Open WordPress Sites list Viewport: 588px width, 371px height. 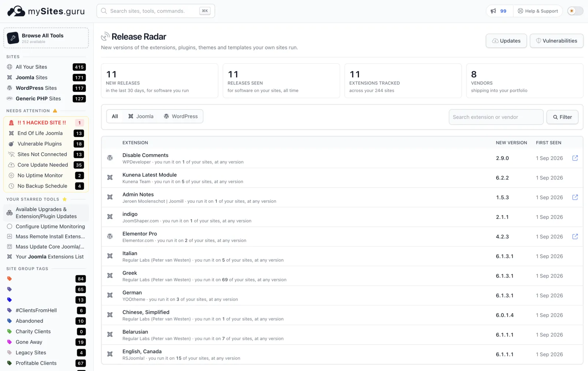[46, 88]
